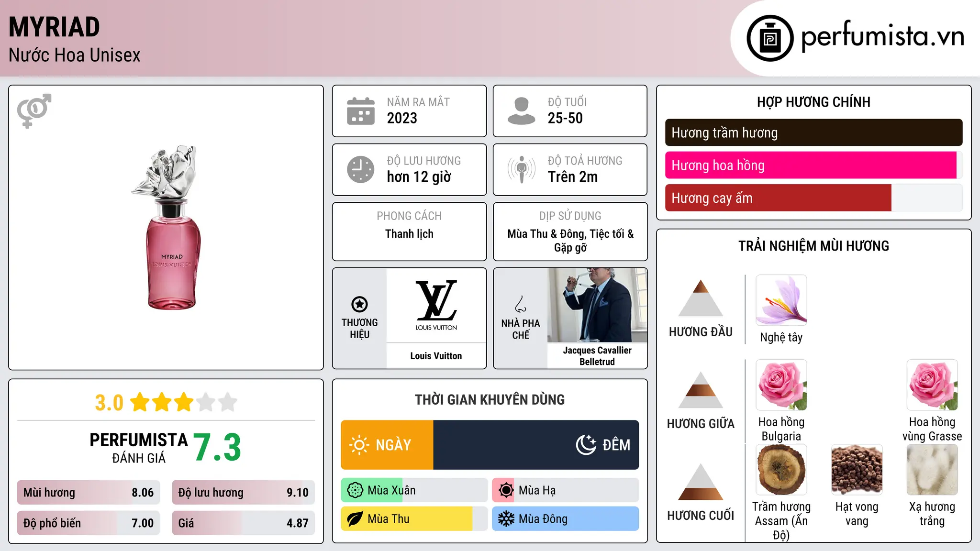
Task: Click the Hương giữa pyramid icon
Action: [701, 390]
